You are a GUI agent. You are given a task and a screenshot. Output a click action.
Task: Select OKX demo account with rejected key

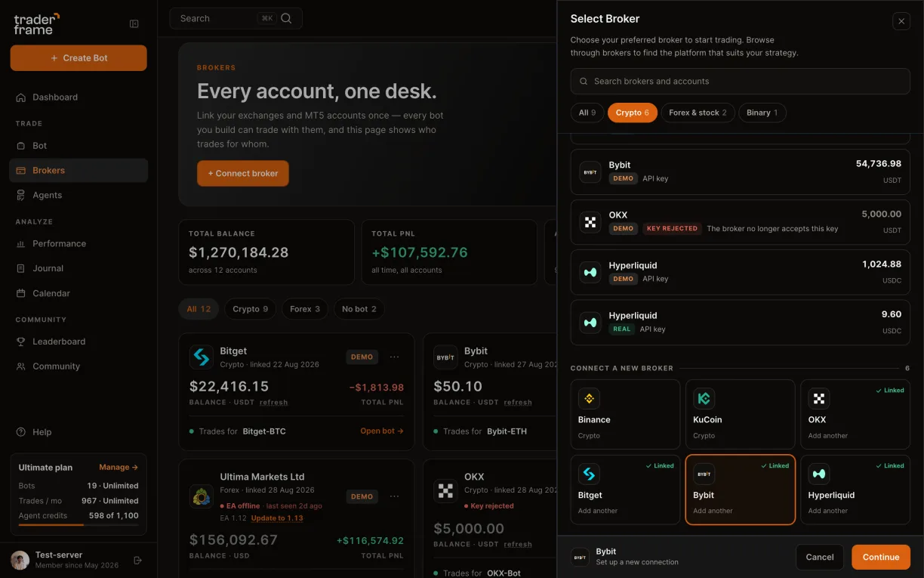click(740, 222)
